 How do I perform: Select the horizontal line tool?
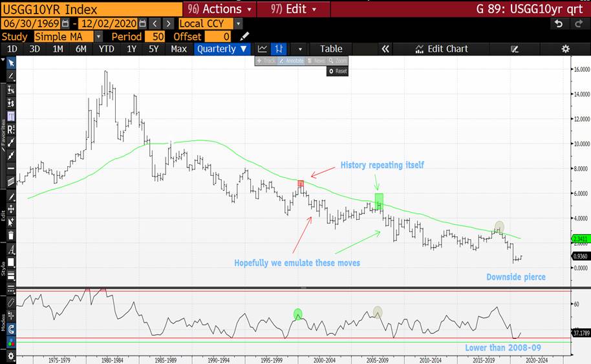point(11,169)
